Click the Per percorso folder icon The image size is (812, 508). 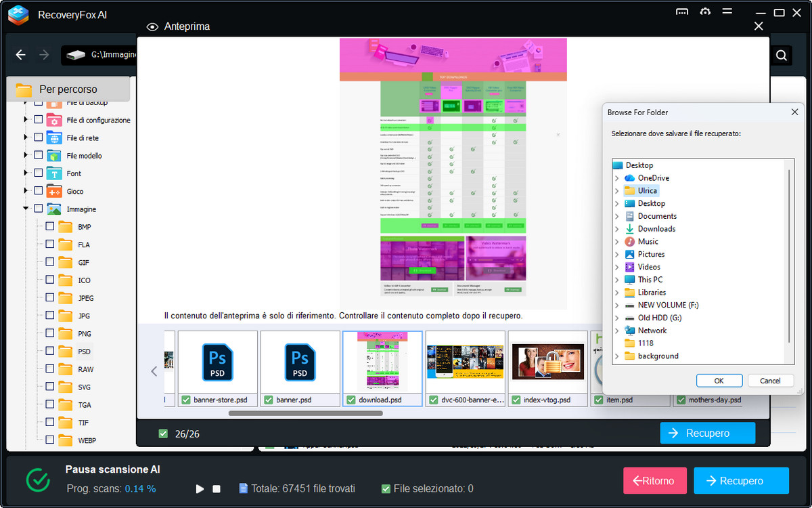[x=24, y=89]
